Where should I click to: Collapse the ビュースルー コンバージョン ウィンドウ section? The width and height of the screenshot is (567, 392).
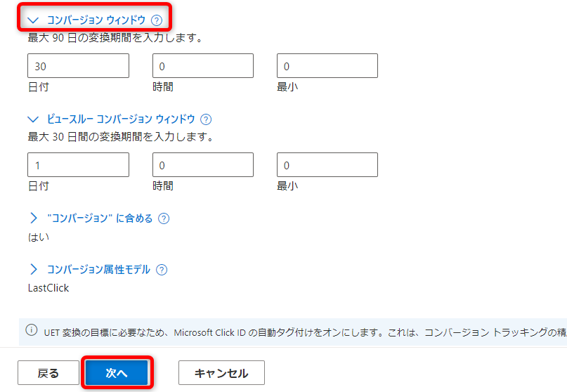[33, 119]
